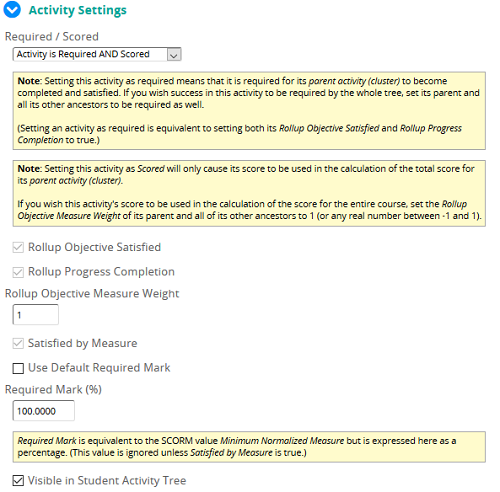Click the Required Mark SCORM explanation note
Image resolution: width=500 pixels, height=492 pixels.
tap(249, 447)
